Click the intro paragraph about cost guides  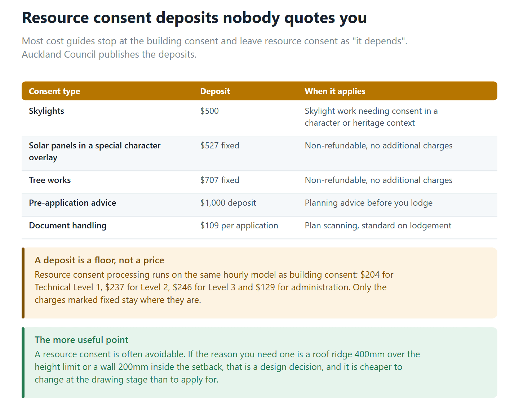click(x=214, y=48)
